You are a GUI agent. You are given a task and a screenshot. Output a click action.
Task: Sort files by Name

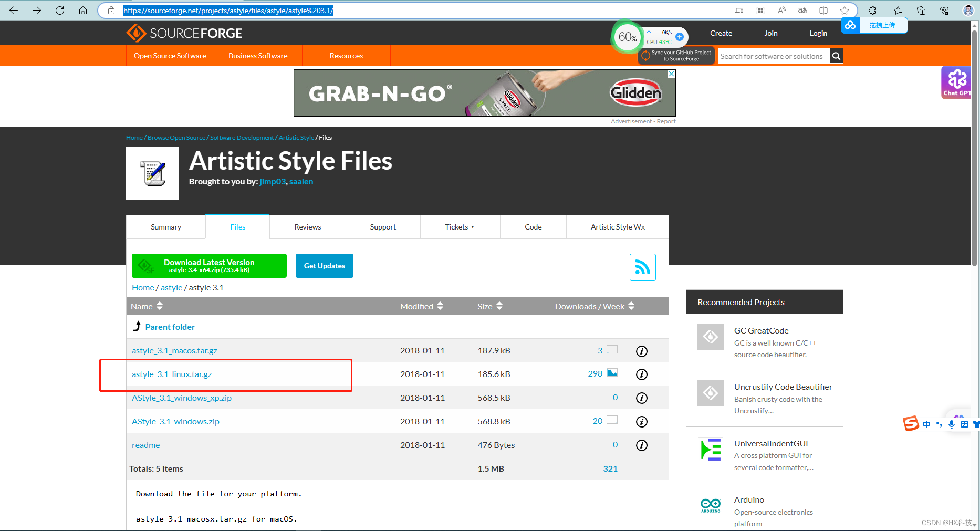[147, 306]
